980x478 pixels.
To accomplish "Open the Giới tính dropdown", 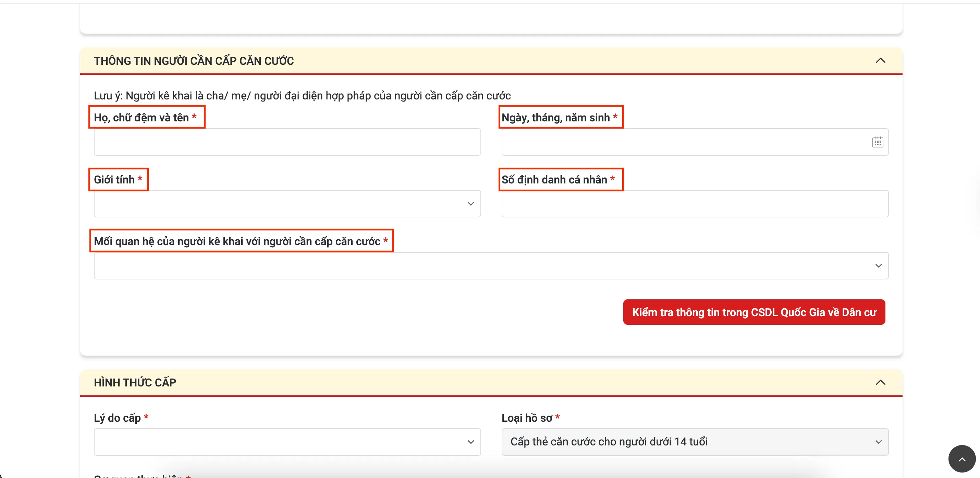I will tap(282, 204).
